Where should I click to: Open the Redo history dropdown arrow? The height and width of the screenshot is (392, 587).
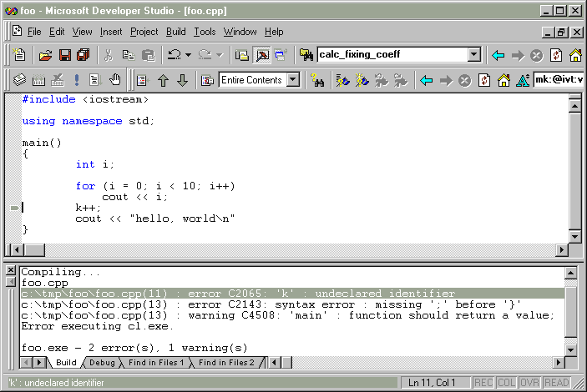pos(220,55)
